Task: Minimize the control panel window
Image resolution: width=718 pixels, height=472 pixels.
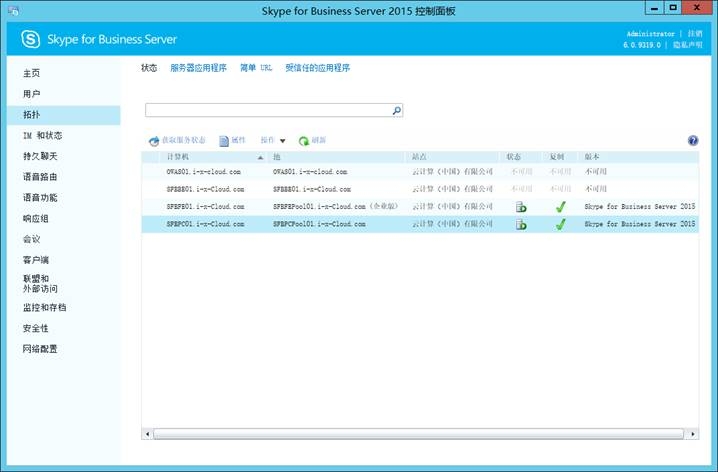Action: 654,8
